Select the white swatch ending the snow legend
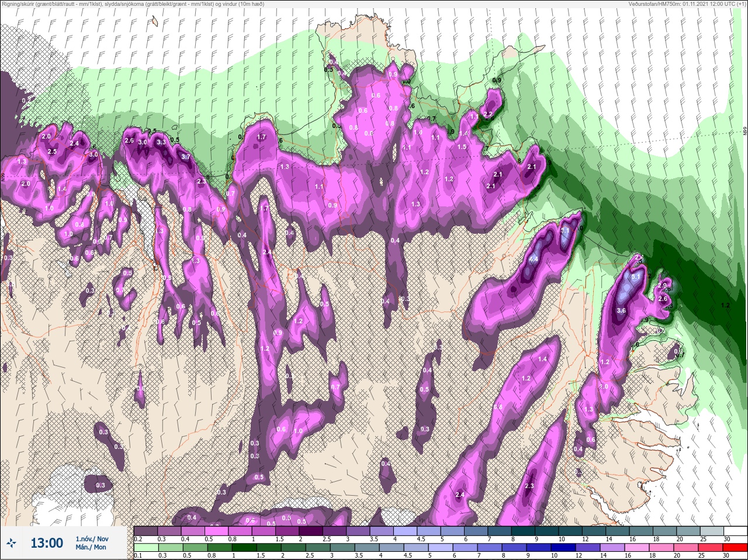The image size is (748, 560). click(735, 531)
